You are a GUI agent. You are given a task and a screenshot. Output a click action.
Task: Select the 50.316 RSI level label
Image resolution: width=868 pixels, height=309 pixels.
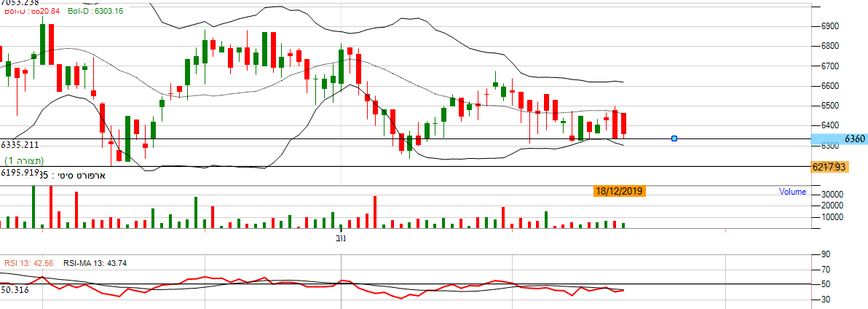point(15,289)
